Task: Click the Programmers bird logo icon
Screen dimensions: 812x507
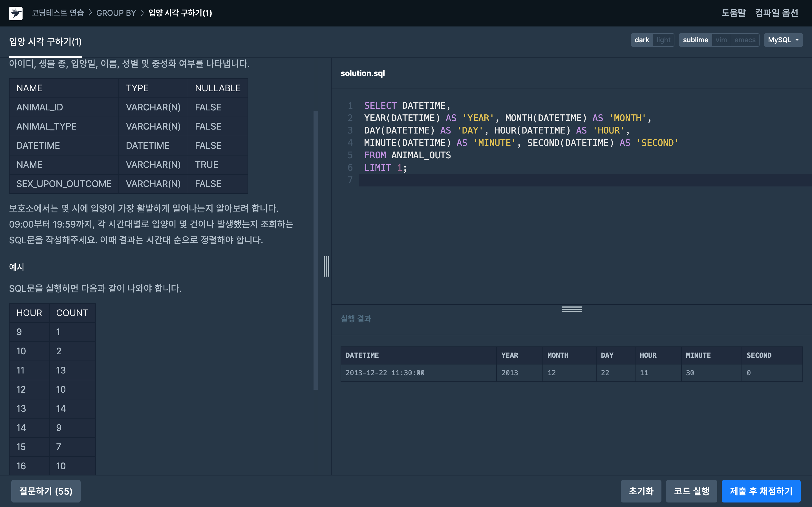Action: 16,13
